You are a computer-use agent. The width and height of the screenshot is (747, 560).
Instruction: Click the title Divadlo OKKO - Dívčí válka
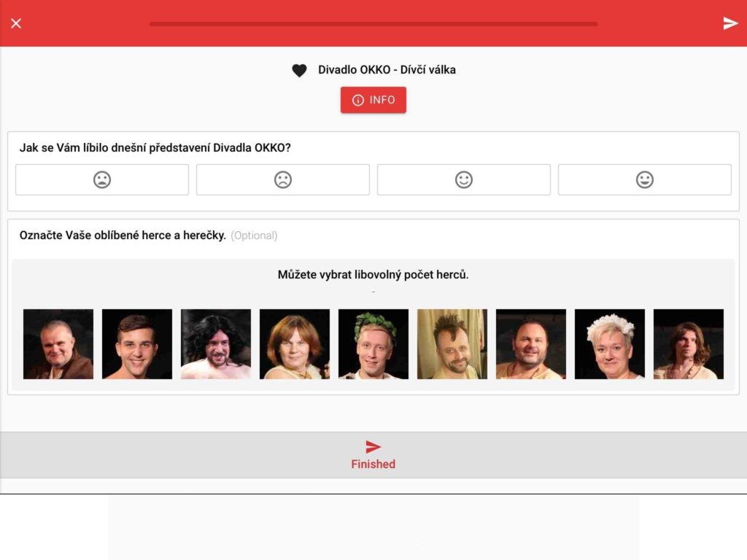(387, 70)
